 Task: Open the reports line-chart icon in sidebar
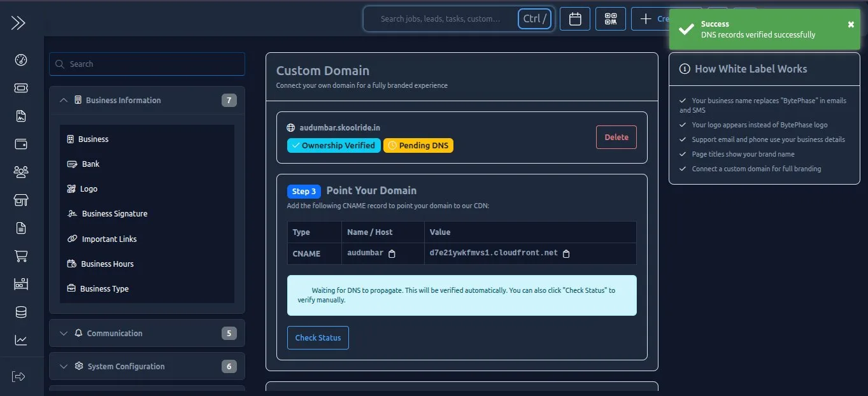click(21, 340)
